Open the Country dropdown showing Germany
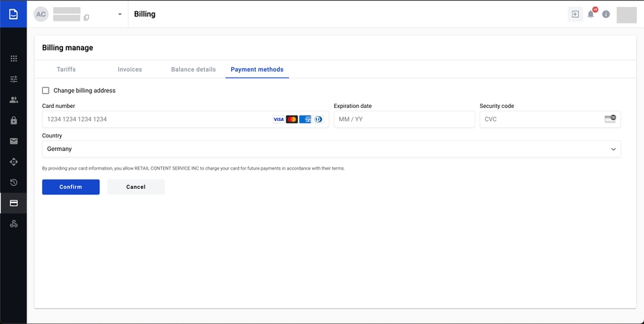 (331, 149)
